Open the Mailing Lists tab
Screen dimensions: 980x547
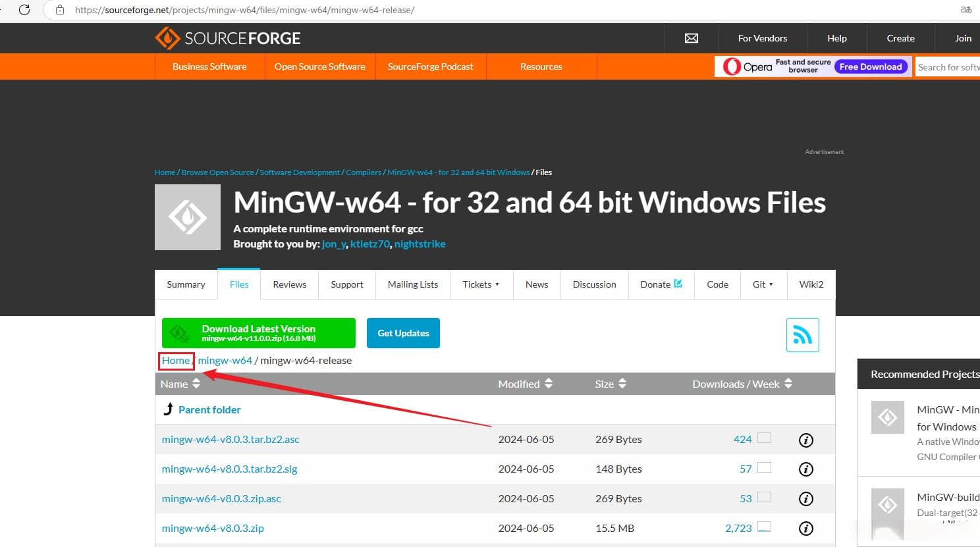point(413,284)
